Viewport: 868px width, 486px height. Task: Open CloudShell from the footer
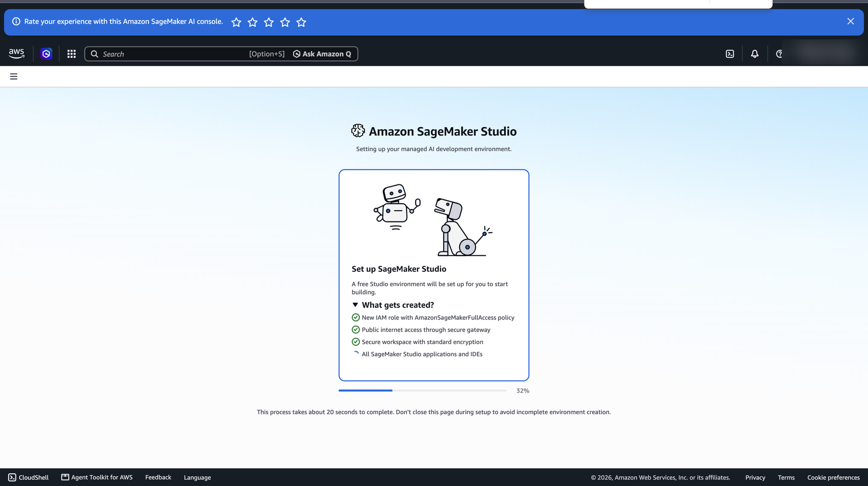click(28, 477)
